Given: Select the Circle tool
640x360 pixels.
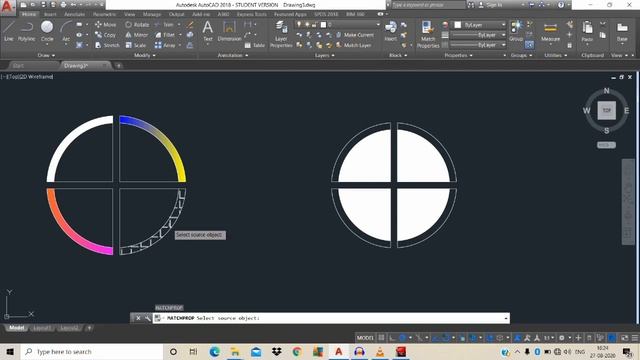Looking at the screenshot, I should [x=47, y=31].
